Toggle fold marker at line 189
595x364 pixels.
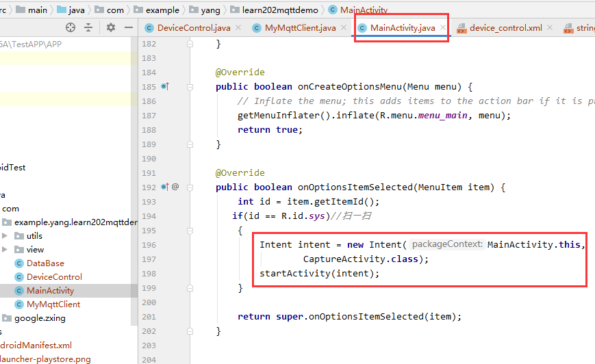(x=190, y=144)
